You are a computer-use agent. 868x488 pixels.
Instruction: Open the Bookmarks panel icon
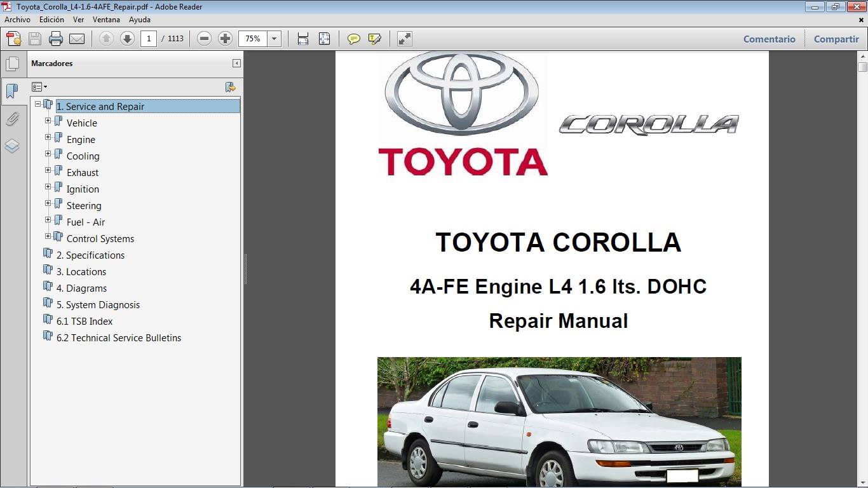coord(12,91)
